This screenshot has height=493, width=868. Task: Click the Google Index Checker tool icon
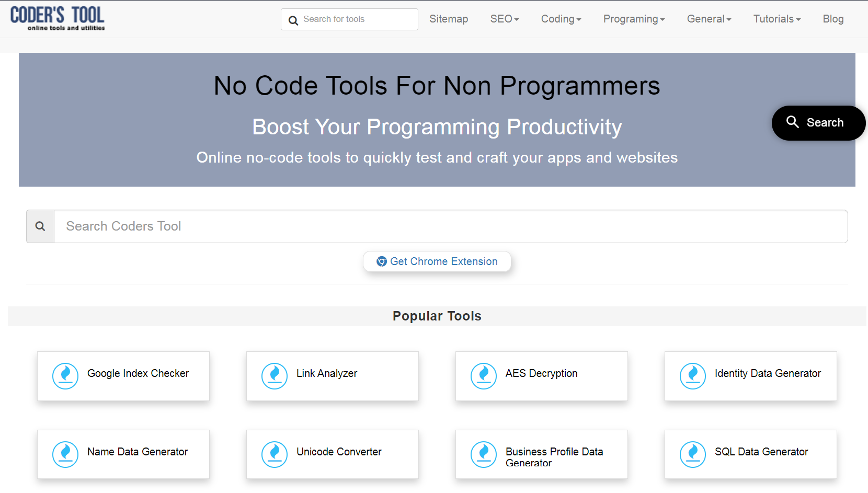click(x=65, y=376)
